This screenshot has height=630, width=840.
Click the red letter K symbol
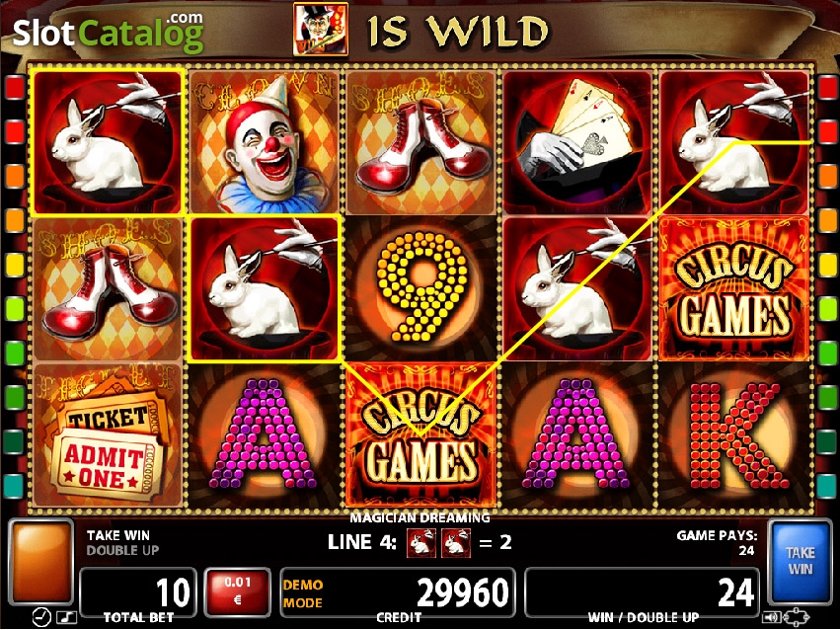click(734, 435)
